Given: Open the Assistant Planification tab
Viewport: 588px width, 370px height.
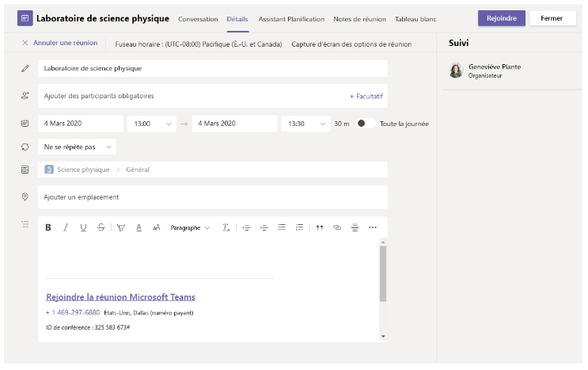Looking at the screenshot, I should (291, 18).
